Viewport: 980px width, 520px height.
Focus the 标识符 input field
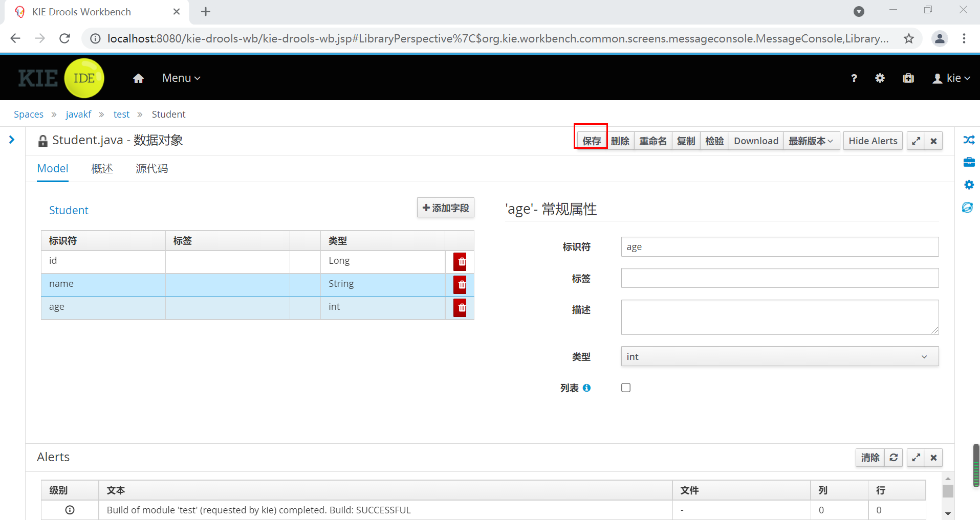pyautogui.click(x=780, y=247)
